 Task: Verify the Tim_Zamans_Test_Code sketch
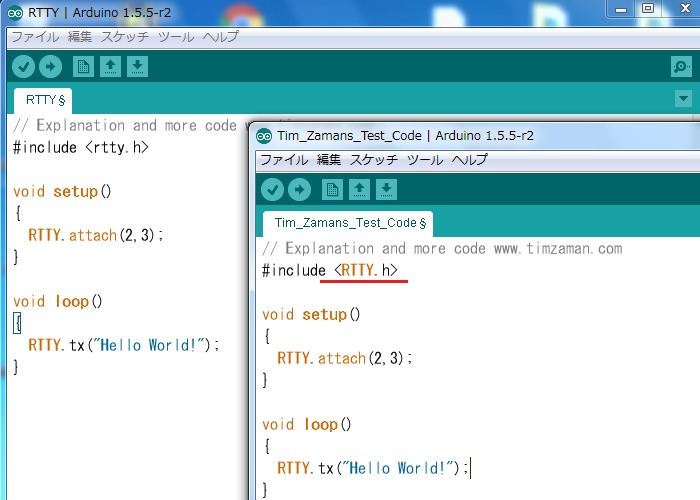point(272,190)
